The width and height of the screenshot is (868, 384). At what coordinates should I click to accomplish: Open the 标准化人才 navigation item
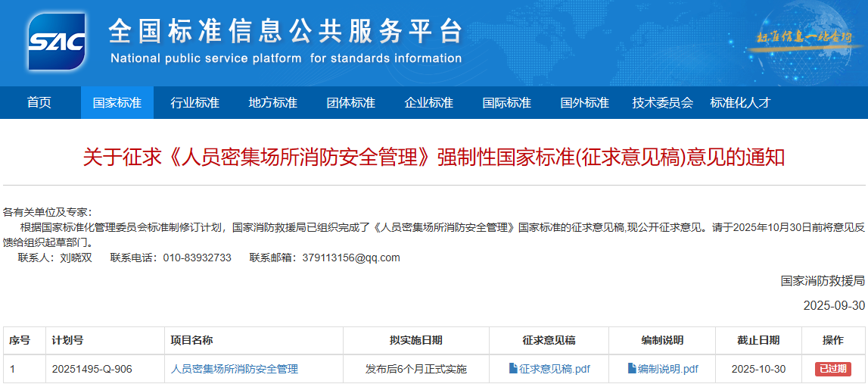coord(741,102)
